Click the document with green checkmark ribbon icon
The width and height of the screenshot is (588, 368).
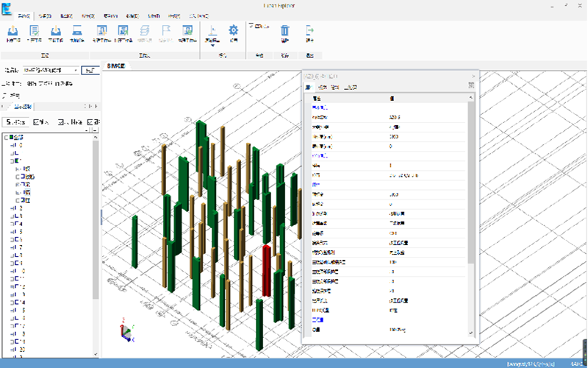[x=34, y=30]
